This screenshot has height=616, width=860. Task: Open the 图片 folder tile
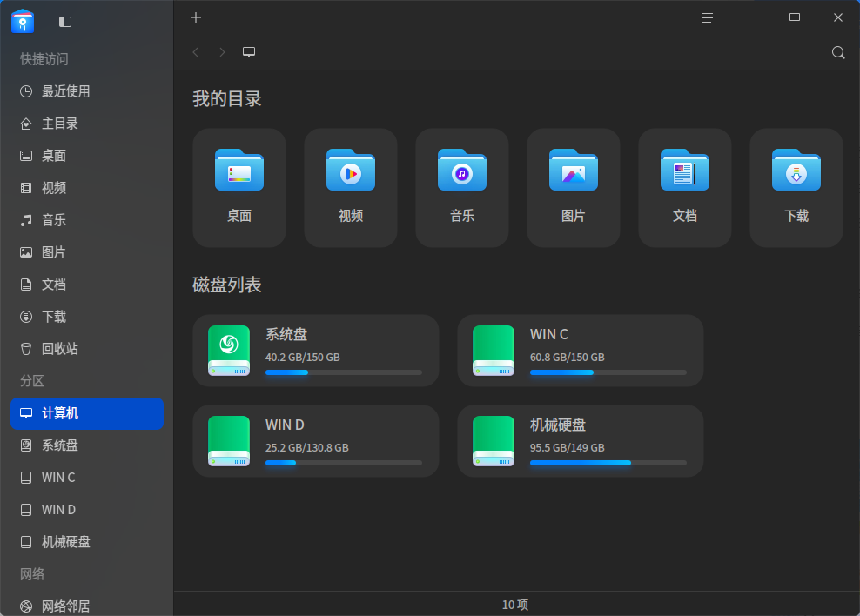(574, 187)
